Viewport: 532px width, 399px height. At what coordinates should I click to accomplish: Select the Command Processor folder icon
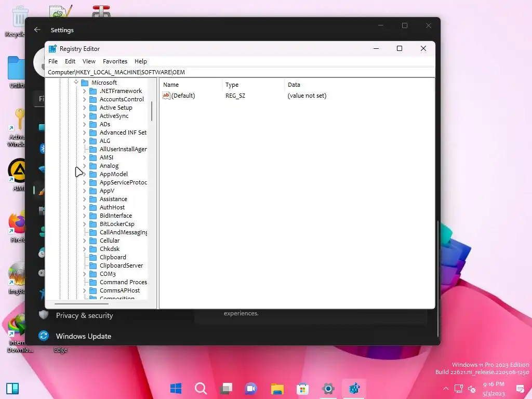(93, 282)
